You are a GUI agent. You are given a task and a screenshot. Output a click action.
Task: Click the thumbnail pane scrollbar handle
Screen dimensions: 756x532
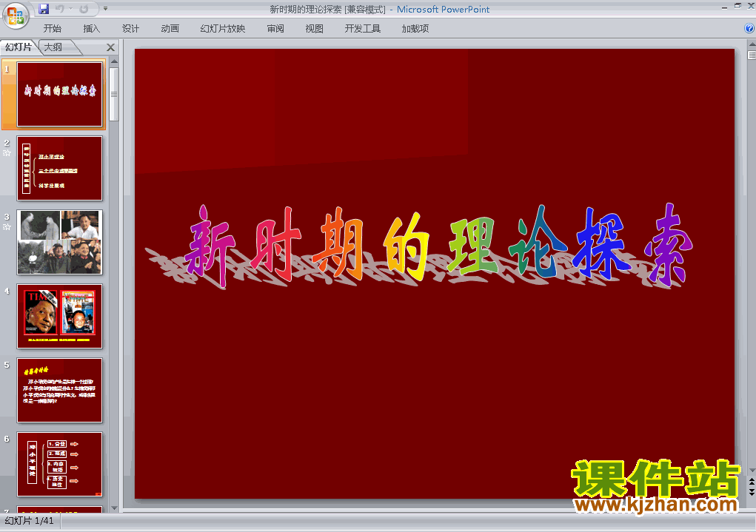114,94
